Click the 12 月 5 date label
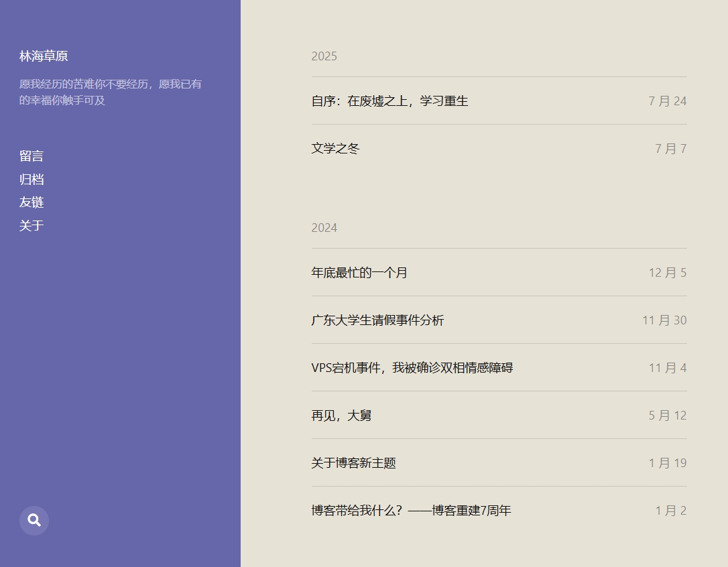The height and width of the screenshot is (567, 728). 667,273
